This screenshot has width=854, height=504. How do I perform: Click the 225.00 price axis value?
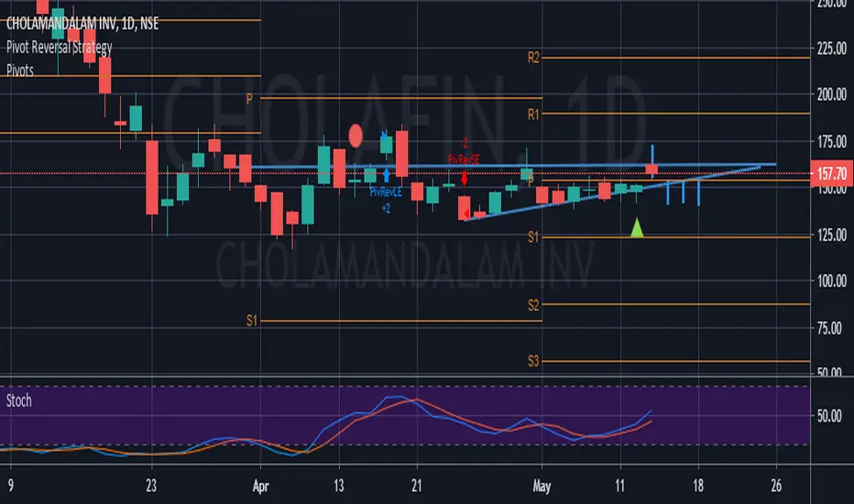[832, 49]
